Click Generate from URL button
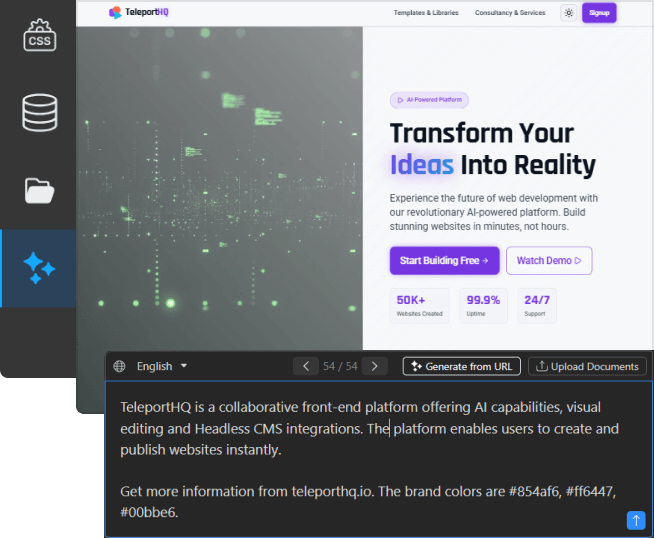Image resolution: width=654 pixels, height=538 pixels. (x=461, y=366)
